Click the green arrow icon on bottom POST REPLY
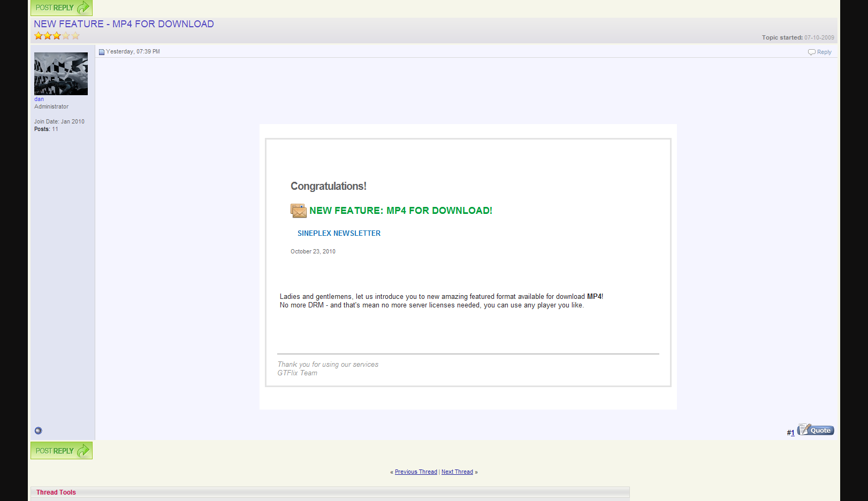Viewport: 868px width, 501px height. (x=83, y=450)
